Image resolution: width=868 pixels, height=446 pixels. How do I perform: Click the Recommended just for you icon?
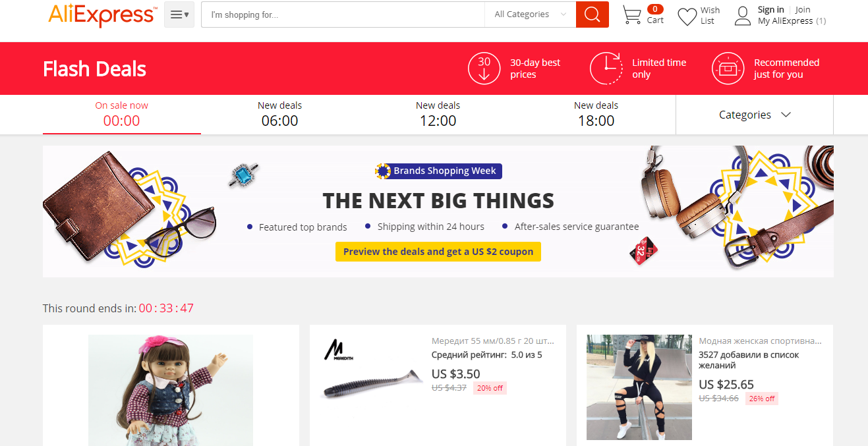[x=728, y=69]
